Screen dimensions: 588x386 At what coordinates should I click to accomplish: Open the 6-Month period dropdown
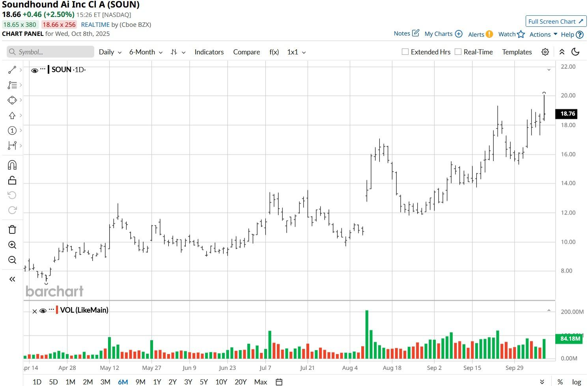[x=146, y=52]
